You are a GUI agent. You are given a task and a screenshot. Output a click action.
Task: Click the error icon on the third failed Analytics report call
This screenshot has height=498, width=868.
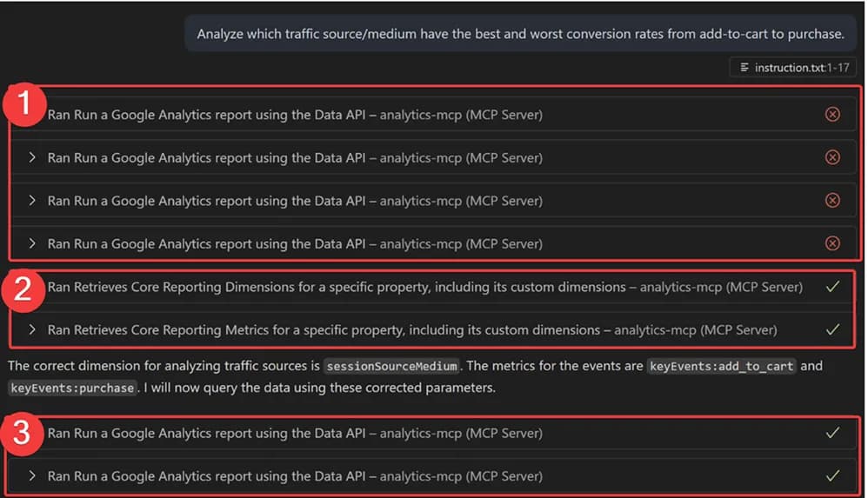click(x=832, y=200)
